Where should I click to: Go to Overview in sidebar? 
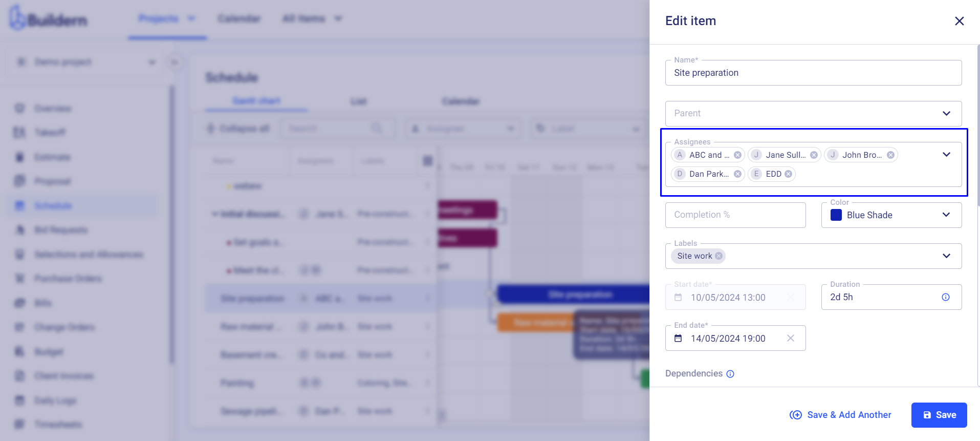tap(53, 109)
